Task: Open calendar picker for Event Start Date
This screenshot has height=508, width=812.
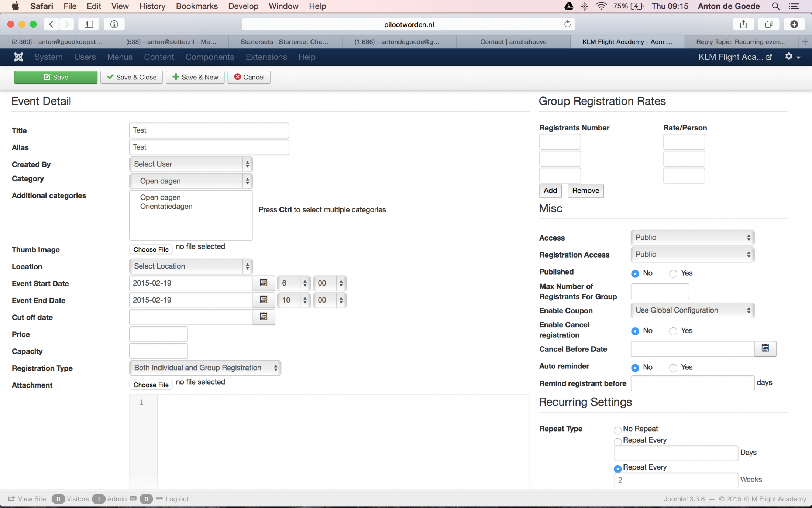Action: click(x=264, y=283)
